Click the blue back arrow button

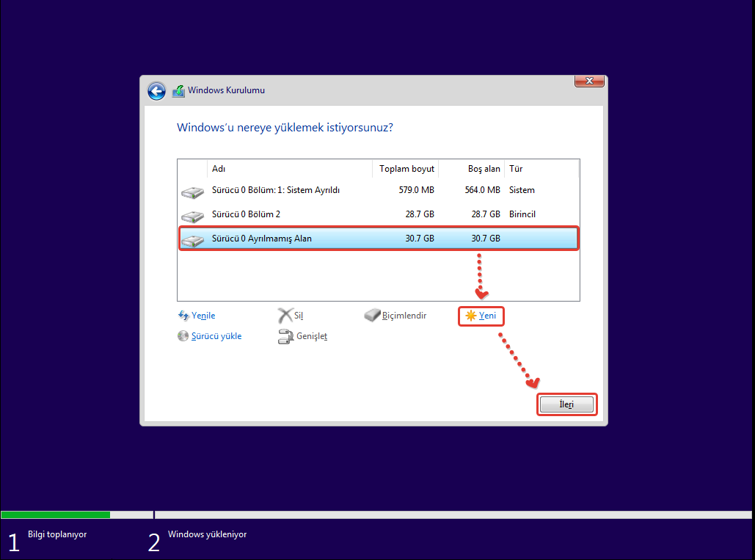[156, 91]
